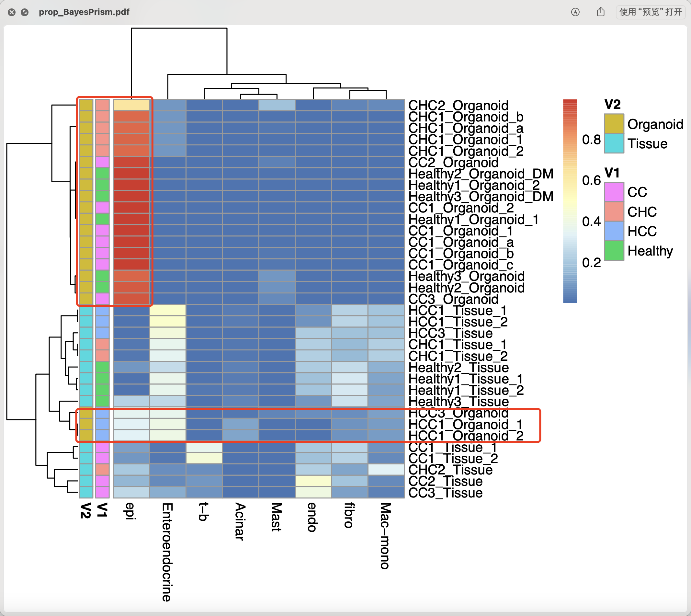Click the 0.2 color scale label
Image resolution: width=691 pixels, height=616 pixels.
click(x=591, y=263)
